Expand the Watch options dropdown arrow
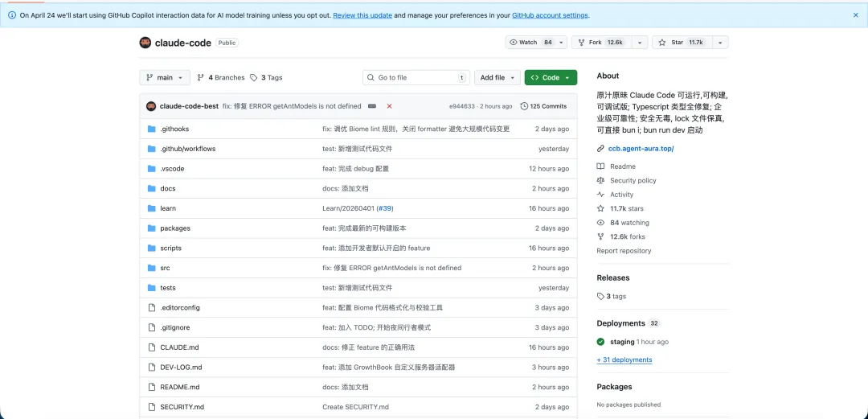Viewport: 868px width, 419px height. click(562, 42)
